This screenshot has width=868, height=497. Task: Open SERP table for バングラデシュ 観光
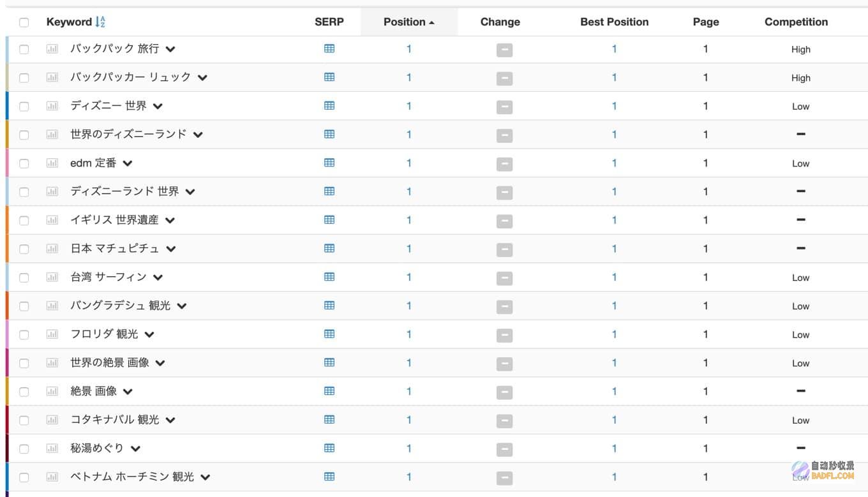tap(329, 305)
